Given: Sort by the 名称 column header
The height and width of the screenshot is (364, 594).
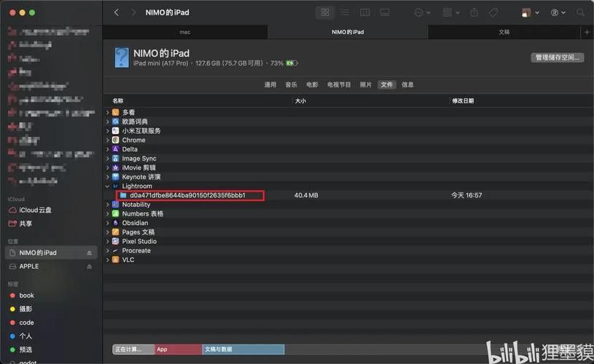Looking at the screenshot, I should (x=118, y=100).
